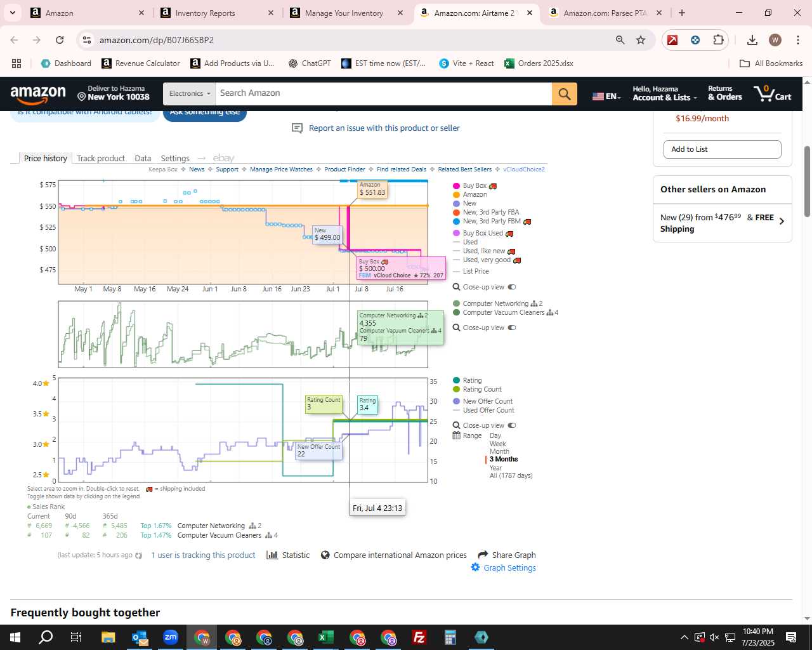Expand Other sellers New (29) offers arrow
Viewport: 812px width, 650px height.
(x=782, y=222)
